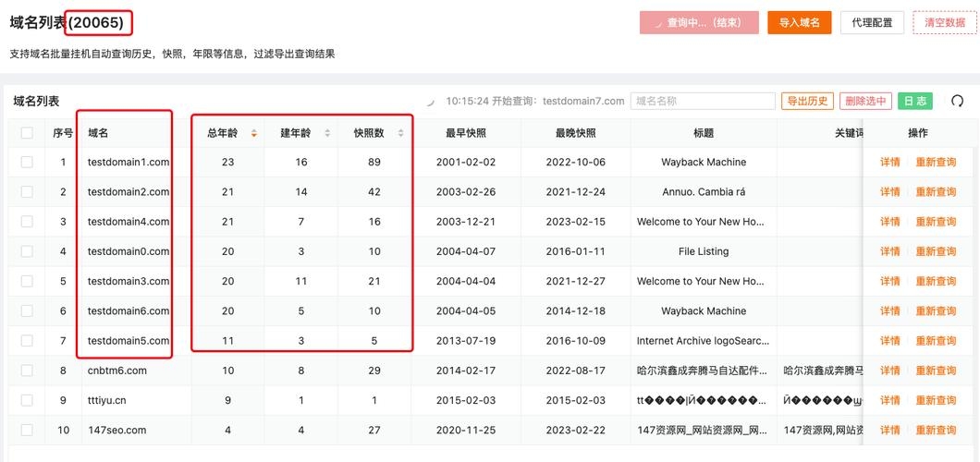Click 重新查询 for testdomain1.com
Image resolution: width=980 pixels, height=462 pixels.
[936, 163]
